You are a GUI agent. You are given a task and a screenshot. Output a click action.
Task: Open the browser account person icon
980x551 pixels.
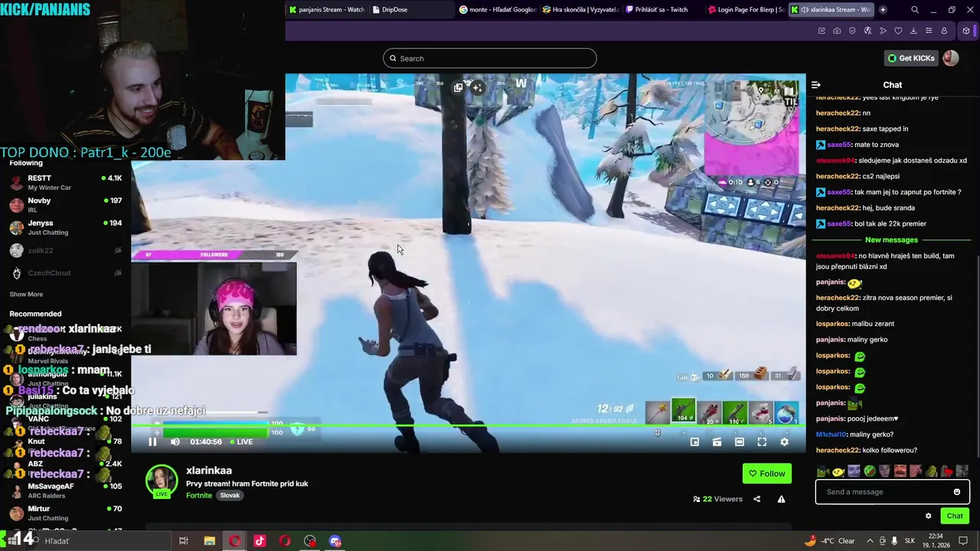coord(944,31)
